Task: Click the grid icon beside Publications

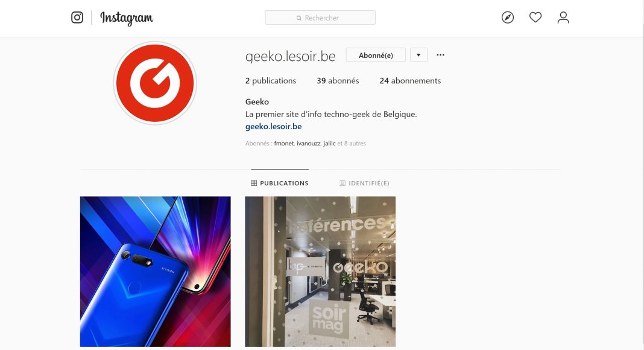Action: coord(254,183)
